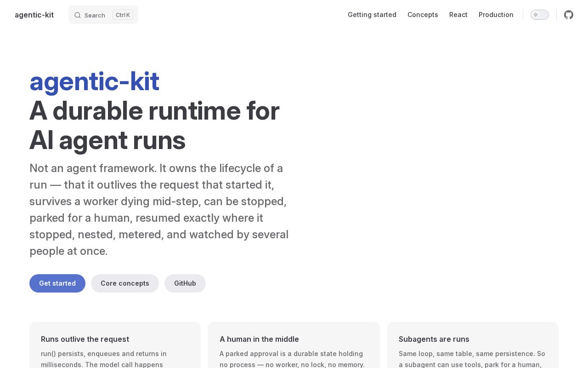Open the Search box
The height and width of the screenshot is (368, 588).
point(103,15)
